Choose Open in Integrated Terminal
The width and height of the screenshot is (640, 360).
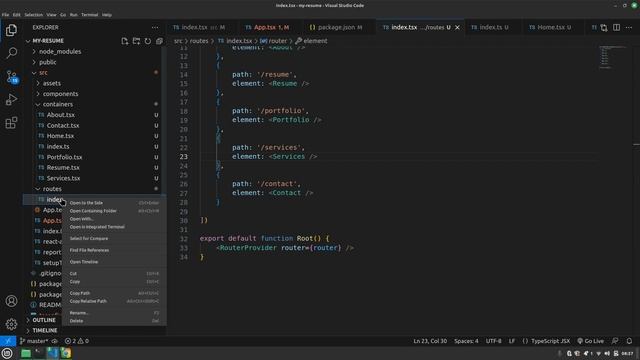(114, 227)
